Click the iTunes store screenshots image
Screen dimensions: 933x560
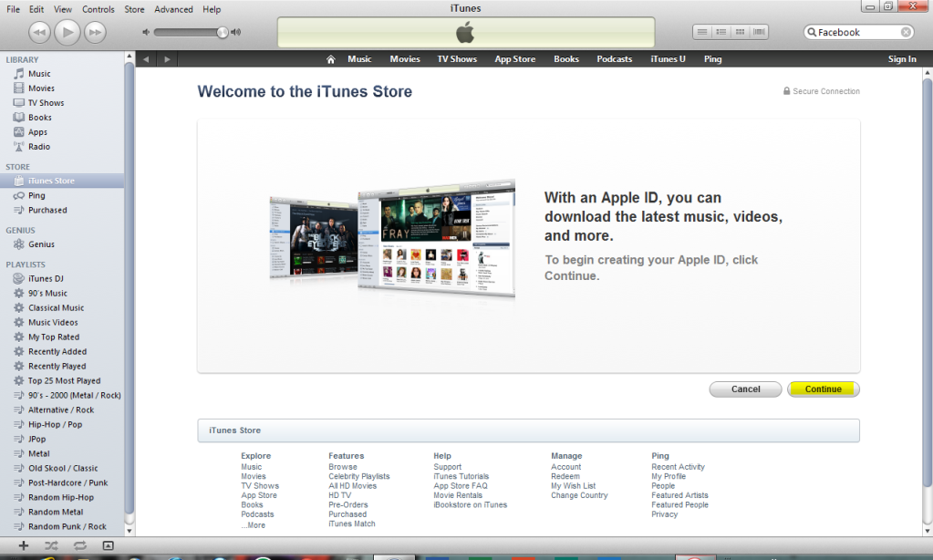coord(392,238)
